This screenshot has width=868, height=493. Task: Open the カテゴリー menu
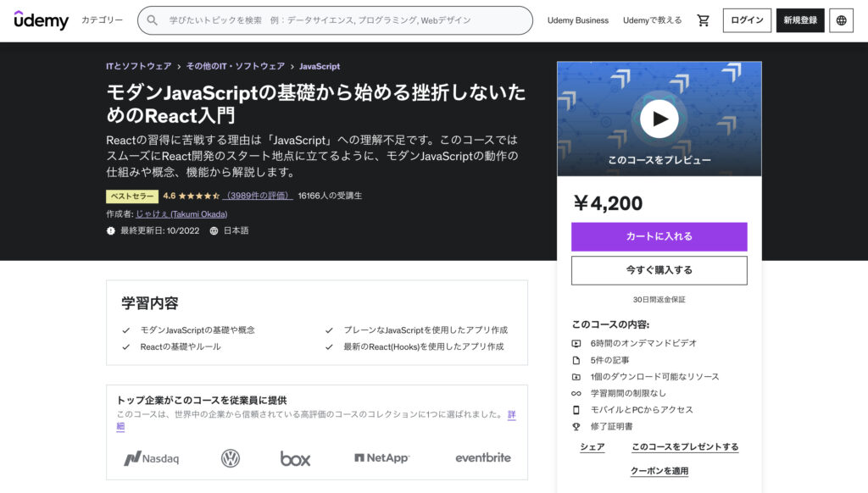click(x=102, y=20)
